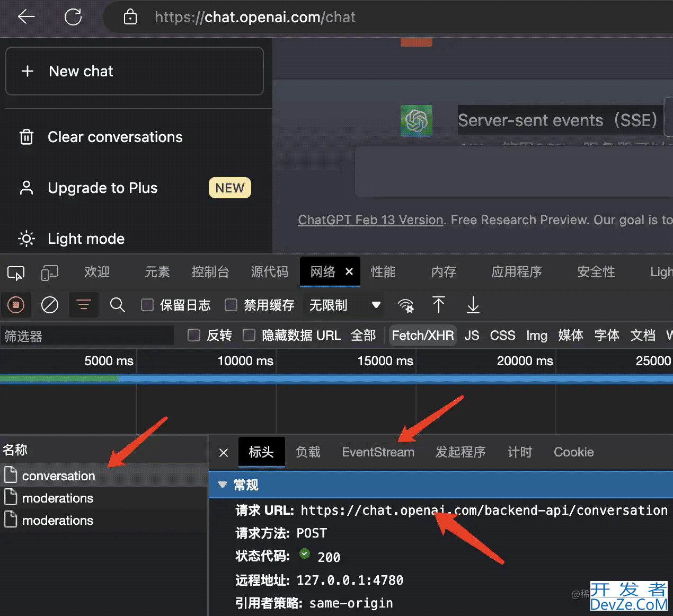Click the 筛选器 filter input field

click(87, 336)
